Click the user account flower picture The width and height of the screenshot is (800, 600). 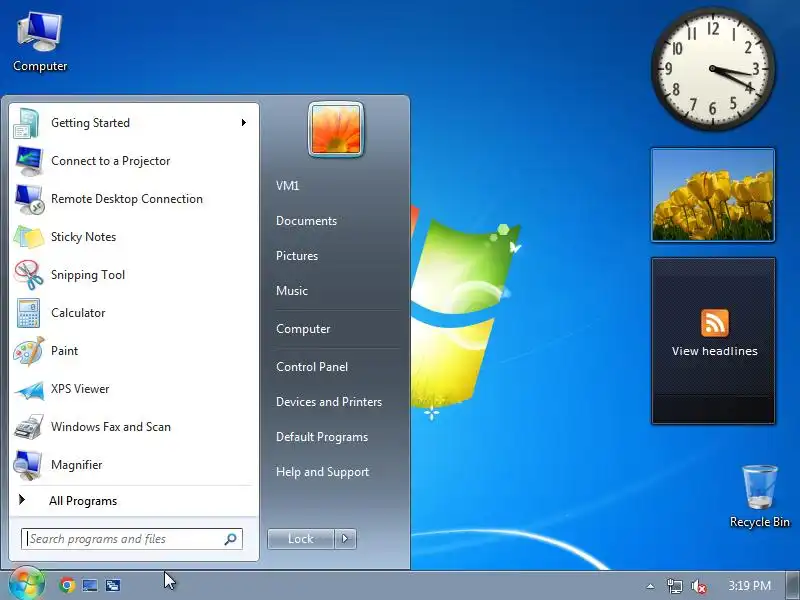[336, 130]
